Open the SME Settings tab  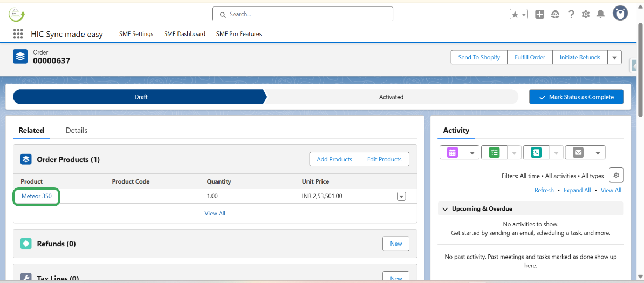pos(136,34)
